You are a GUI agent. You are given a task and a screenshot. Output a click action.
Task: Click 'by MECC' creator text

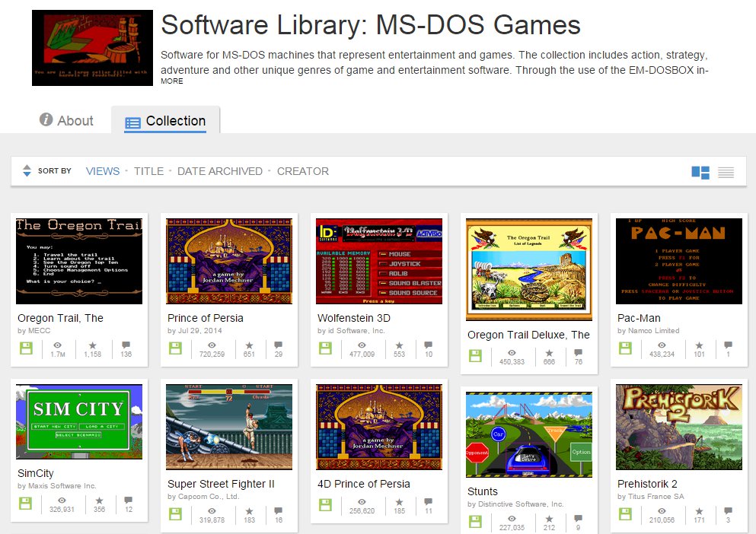point(33,331)
